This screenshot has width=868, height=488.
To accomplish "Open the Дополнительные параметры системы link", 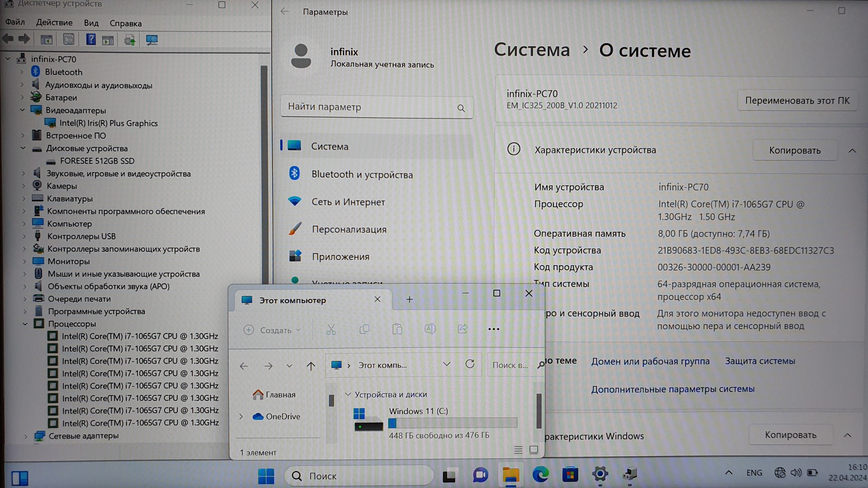I will 673,389.
